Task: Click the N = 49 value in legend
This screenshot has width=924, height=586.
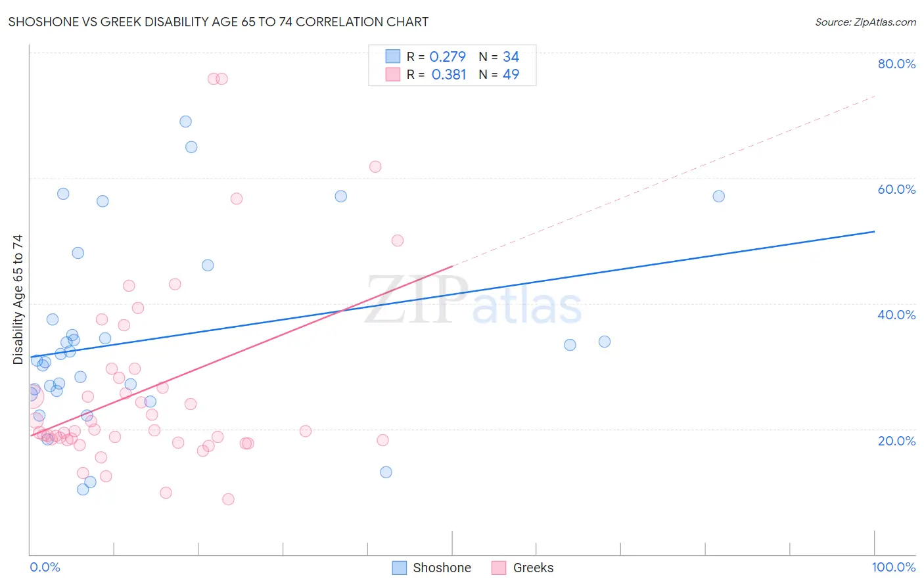Action: pyautogui.click(x=499, y=74)
